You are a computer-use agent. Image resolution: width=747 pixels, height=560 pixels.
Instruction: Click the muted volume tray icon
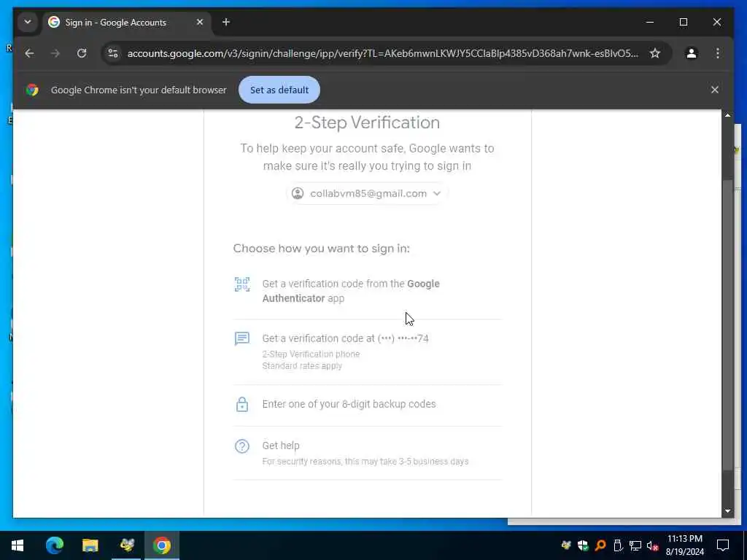coord(652,545)
